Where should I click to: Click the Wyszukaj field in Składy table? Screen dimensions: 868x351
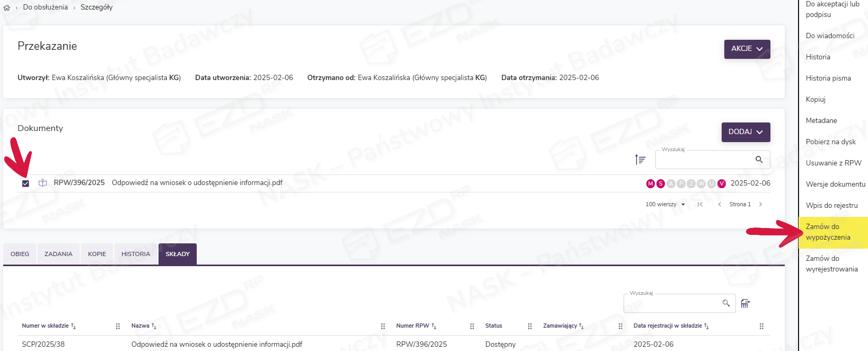tap(671, 303)
